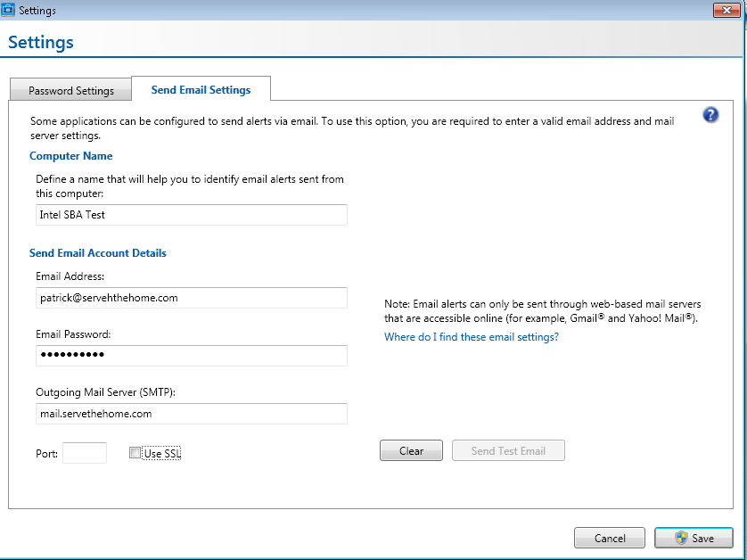Click the Settings window title text
Image resolution: width=747 pixels, height=560 pixels.
(x=38, y=10)
